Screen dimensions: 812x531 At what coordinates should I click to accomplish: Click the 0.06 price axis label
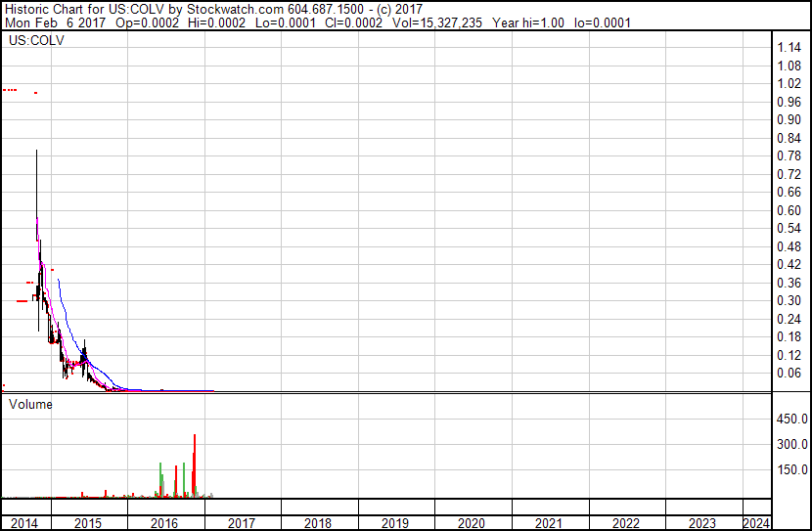click(x=789, y=374)
